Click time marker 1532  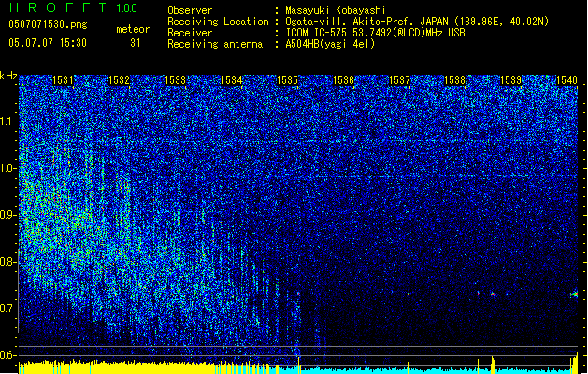[119, 80]
